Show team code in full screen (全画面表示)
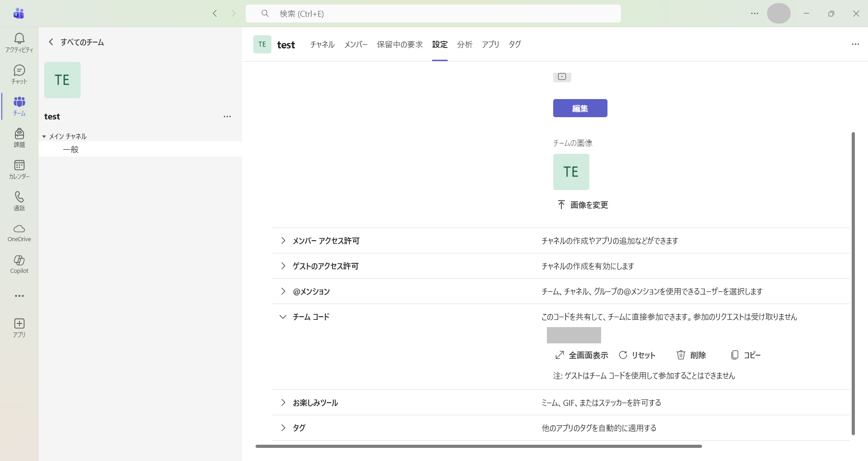This screenshot has height=461, width=868. coord(560,355)
